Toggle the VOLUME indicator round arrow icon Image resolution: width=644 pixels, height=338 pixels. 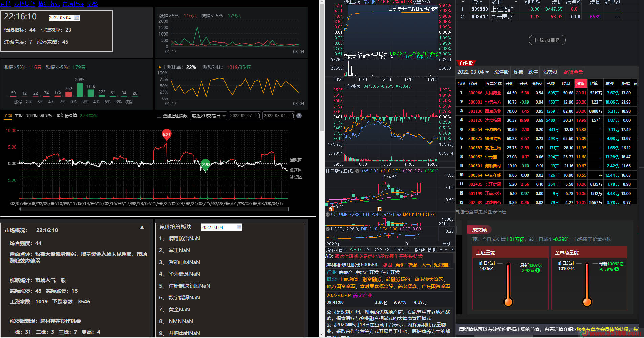click(328, 215)
